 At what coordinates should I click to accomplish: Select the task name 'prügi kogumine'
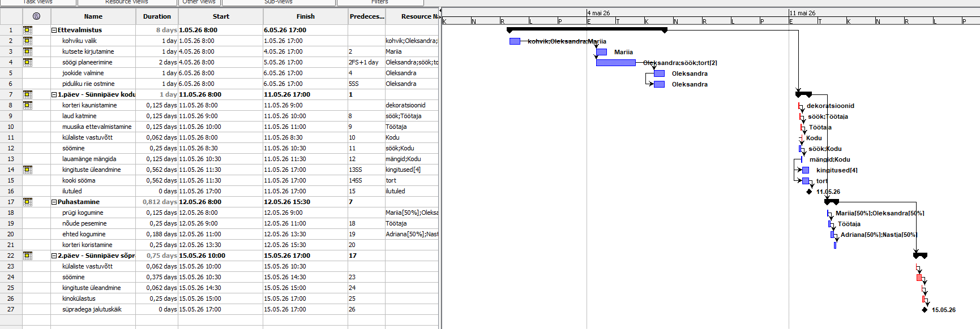[x=83, y=213]
